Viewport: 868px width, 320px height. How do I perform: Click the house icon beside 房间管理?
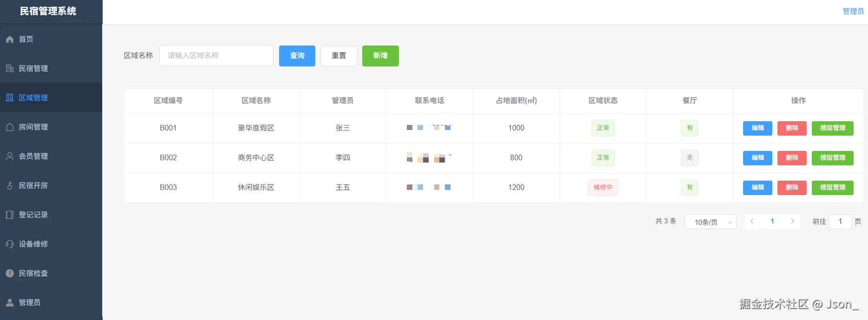click(x=10, y=127)
